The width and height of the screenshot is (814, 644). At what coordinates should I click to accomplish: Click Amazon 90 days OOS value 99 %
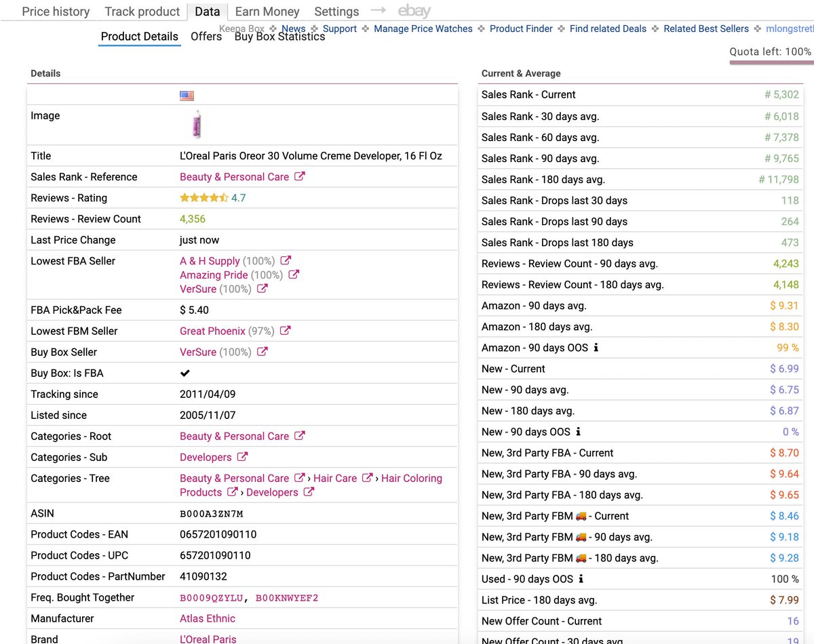pyautogui.click(x=788, y=348)
